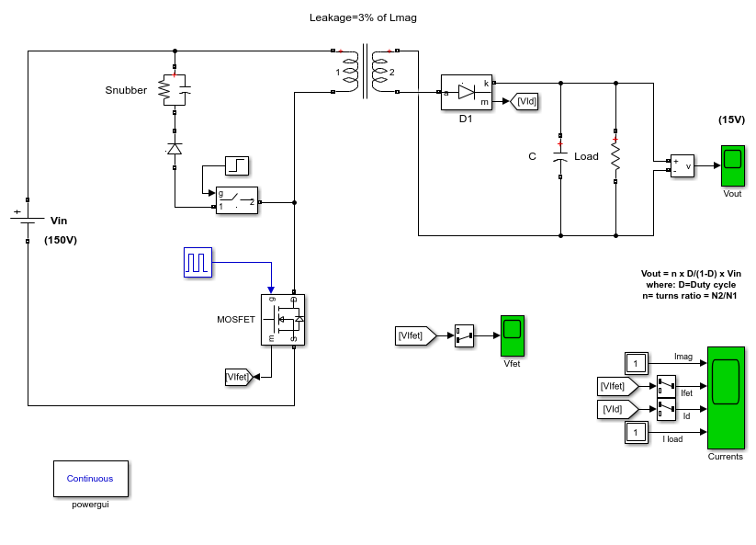Select the snubber diode block
756x545 pixels.
tap(175, 149)
